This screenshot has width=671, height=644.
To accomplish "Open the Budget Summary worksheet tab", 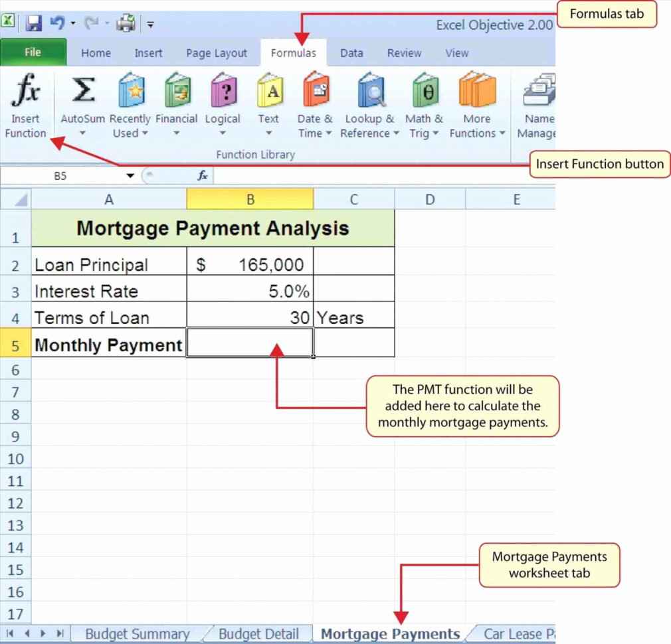I will click(x=137, y=634).
